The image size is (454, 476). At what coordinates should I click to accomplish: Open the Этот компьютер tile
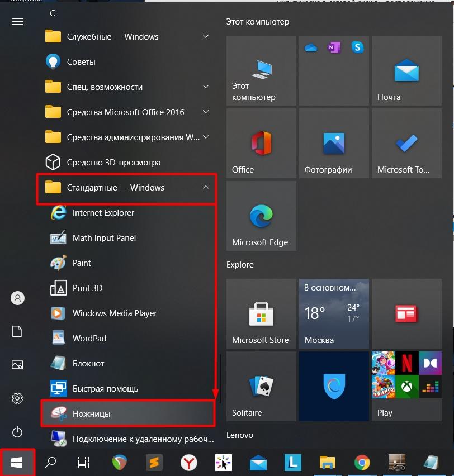261,71
